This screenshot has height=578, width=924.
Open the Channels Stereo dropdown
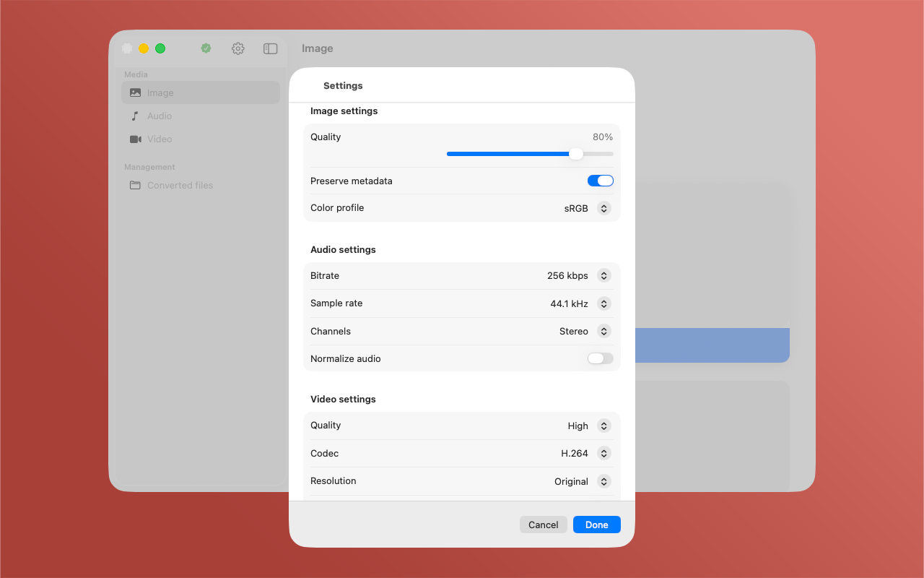(x=585, y=331)
